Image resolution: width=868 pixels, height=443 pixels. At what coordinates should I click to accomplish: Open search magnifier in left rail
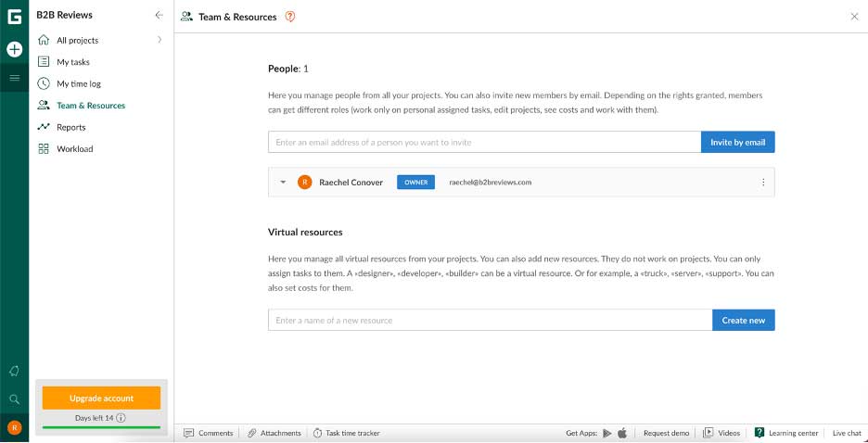coord(15,399)
